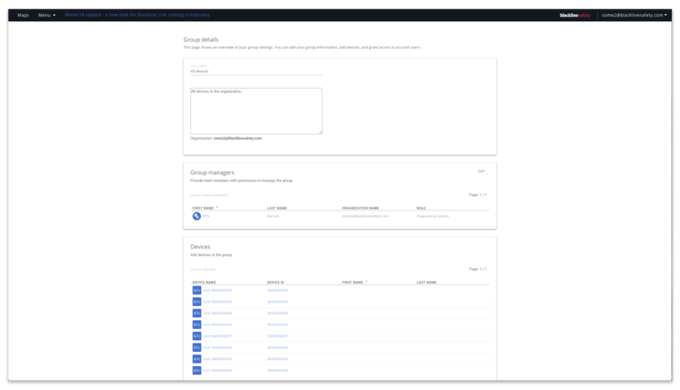Open the account email dropdown at top right
The image size is (680, 390).
[x=634, y=15]
